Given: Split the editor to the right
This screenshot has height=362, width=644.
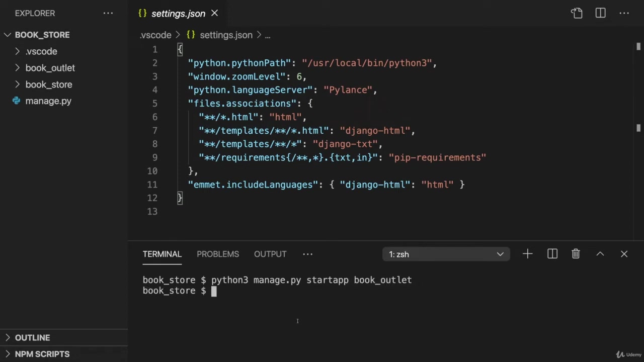Looking at the screenshot, I should pos(600,14).
